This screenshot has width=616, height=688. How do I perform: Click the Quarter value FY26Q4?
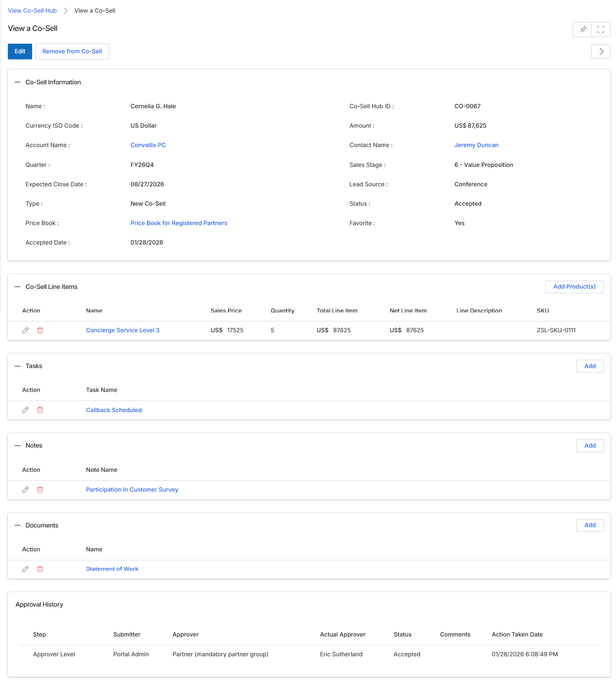(x=142, y=165)
